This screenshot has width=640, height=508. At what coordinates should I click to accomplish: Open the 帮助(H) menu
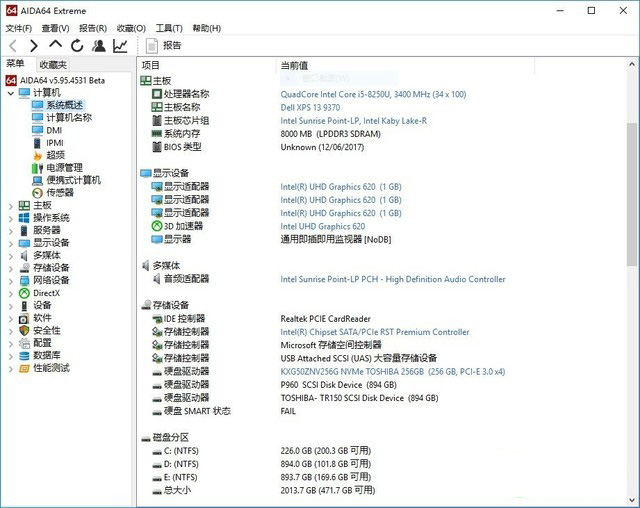tap(207, 28)
